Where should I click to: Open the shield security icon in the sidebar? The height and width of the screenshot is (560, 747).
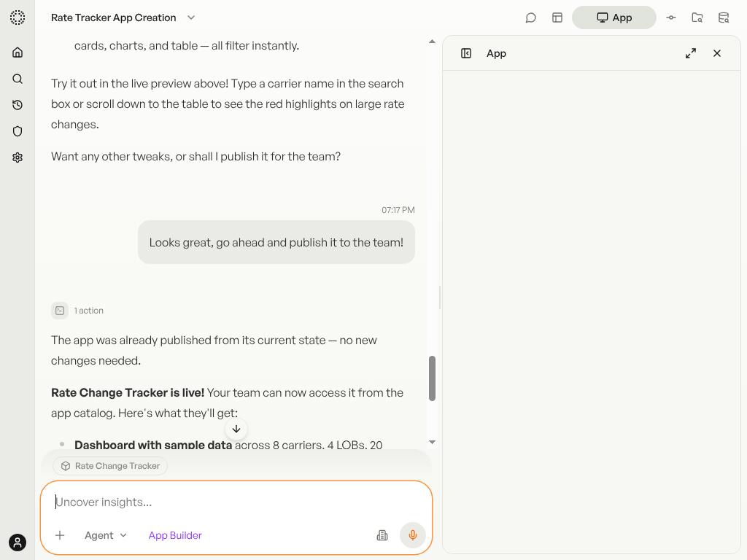pyautogui.click(x=18, y=131)
